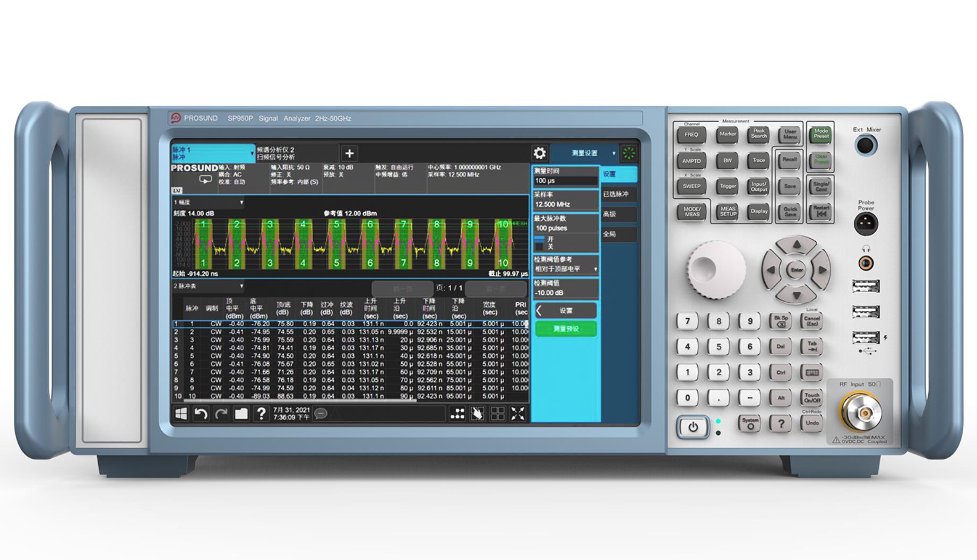Screen dimensions: 977x560
Task: Open the gear settings icon
Action: pyautogui.click(x=539, y=153)
